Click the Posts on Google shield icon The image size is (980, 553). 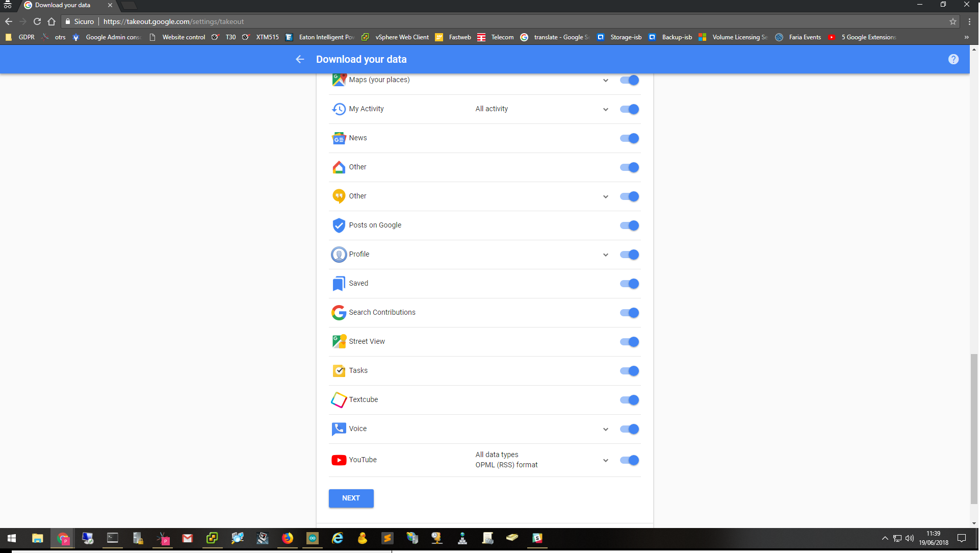pyautogui.click(x=339, y=225)
